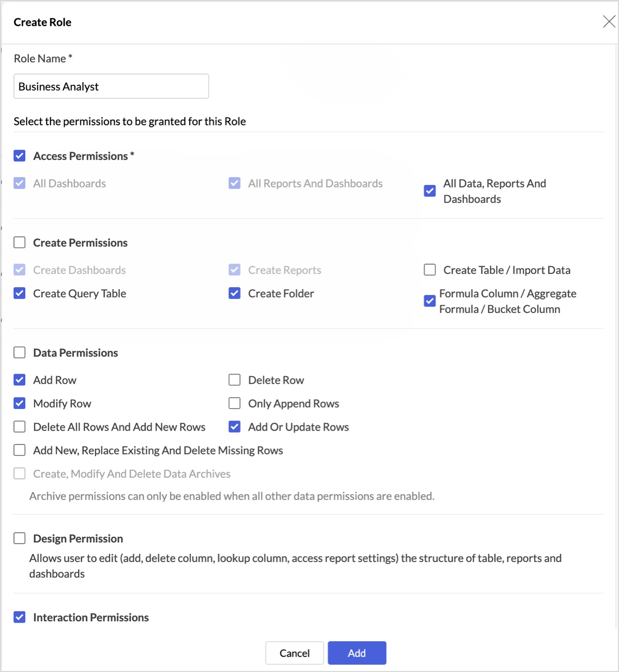Image resolution: width=619 pixels, height=672 pixels.
Task: Close the Create Role dialog
Action: (609, 22)
